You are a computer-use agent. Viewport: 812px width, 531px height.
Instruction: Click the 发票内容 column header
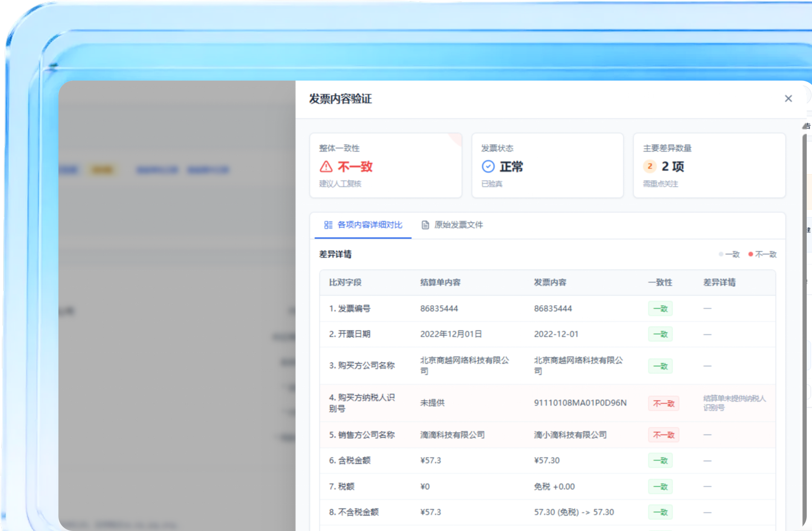[550, 282]
